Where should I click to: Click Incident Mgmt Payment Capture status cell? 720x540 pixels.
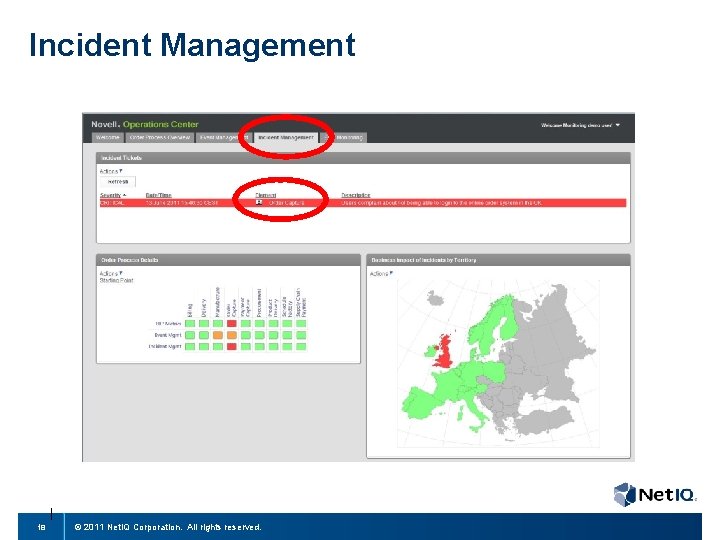[x=246, y=346]
